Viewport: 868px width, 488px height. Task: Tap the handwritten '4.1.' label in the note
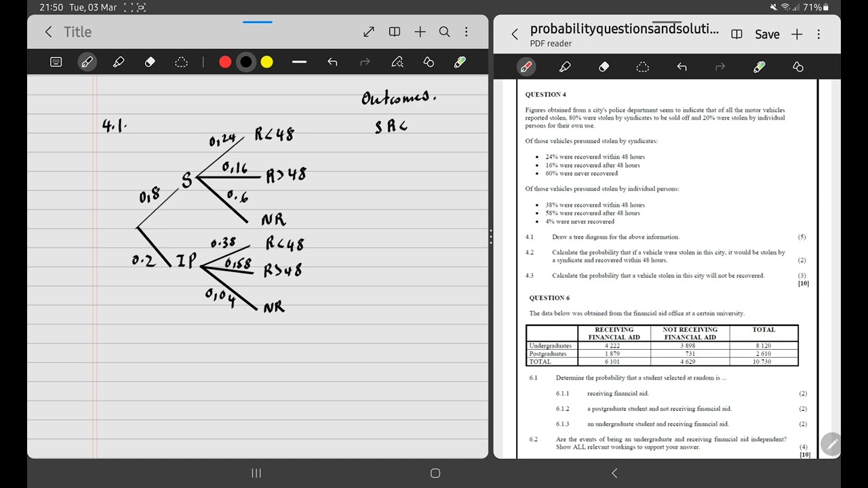(x=115, y=125)
